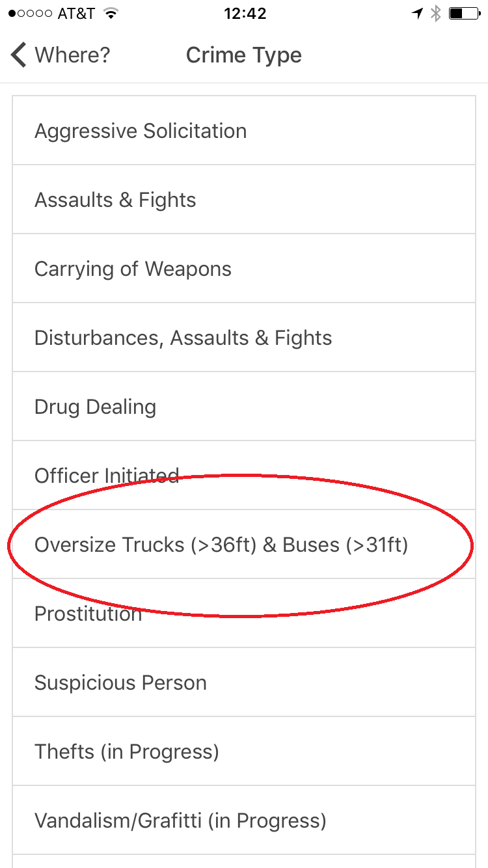Select Aggressive Solicitation crime type

pyautogui.click(x=244, y=131)
